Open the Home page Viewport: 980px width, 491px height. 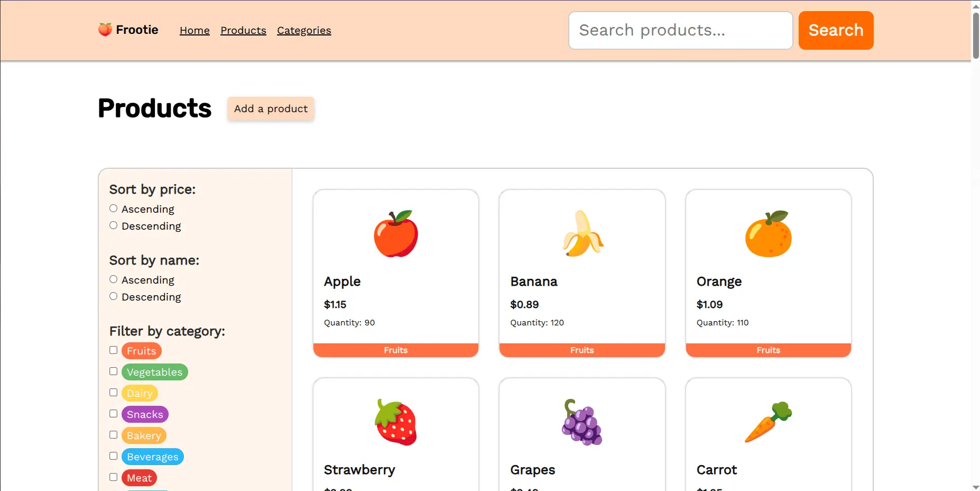(x=194, y=30)
